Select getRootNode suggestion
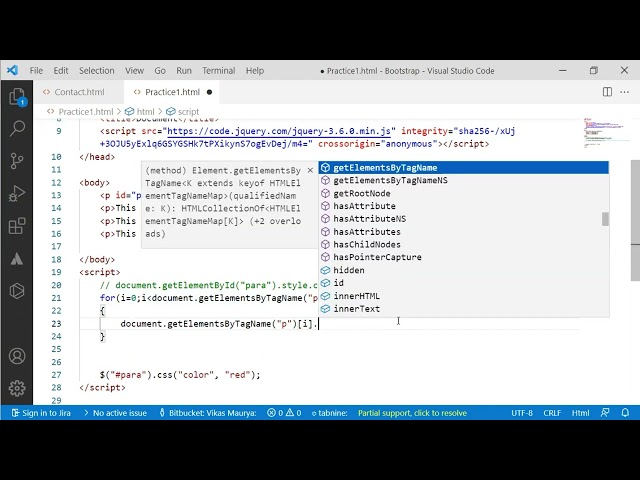 (x=464, y=193)
